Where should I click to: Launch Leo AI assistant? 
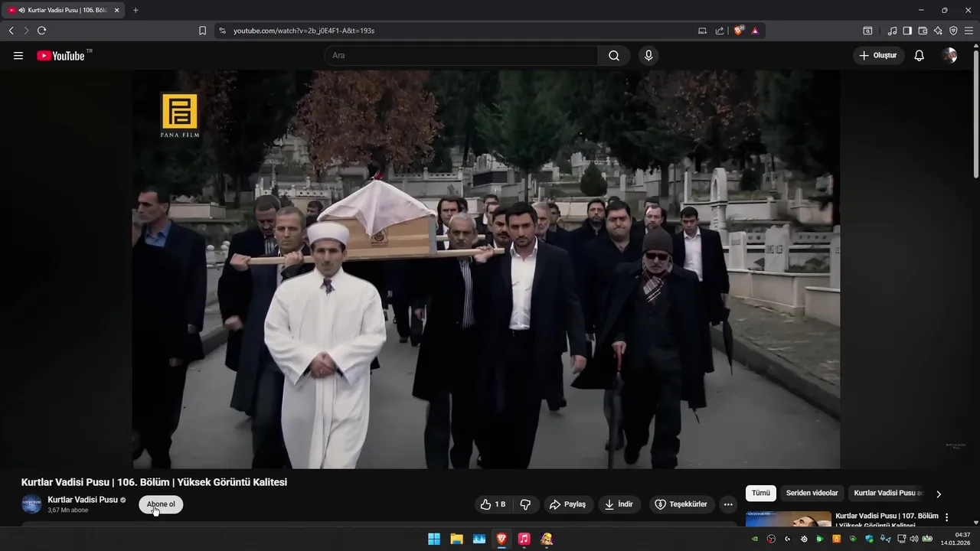938,31
